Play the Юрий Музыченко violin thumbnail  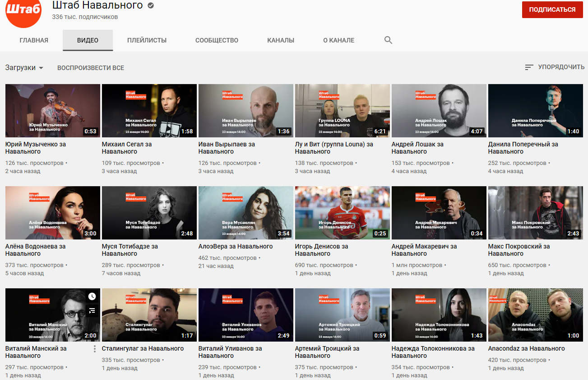pyautogui.click(x=53, y=111)
